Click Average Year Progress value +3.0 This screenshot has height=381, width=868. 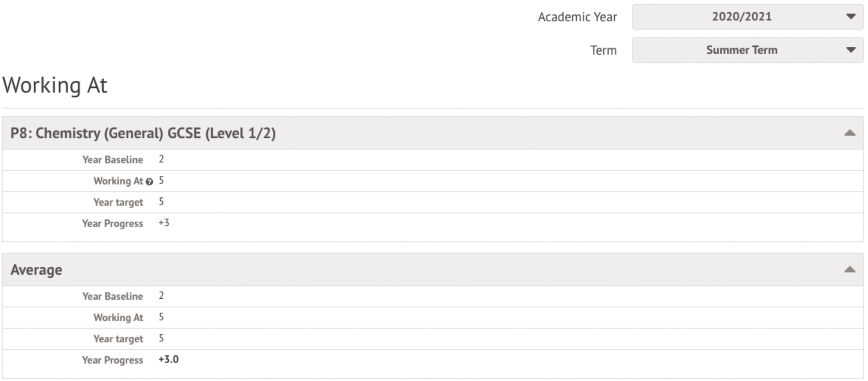[169, 359]
